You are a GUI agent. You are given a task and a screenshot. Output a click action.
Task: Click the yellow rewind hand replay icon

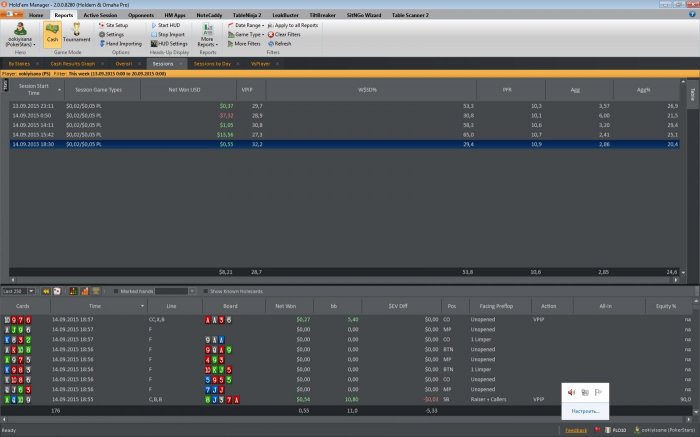[x=46, y=291]
